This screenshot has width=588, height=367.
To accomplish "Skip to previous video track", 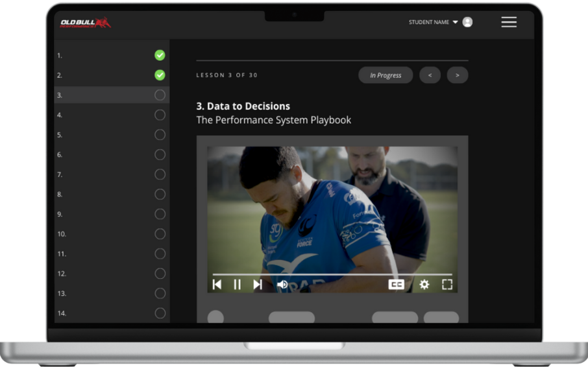I will pyautogui.click(x=217, y=285).
